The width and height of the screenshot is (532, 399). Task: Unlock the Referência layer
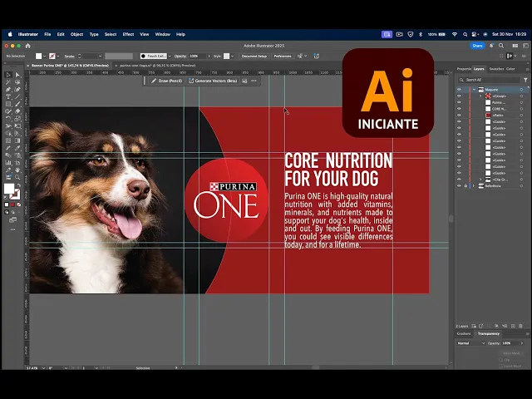pyautogui.click(x=465, y=186)
